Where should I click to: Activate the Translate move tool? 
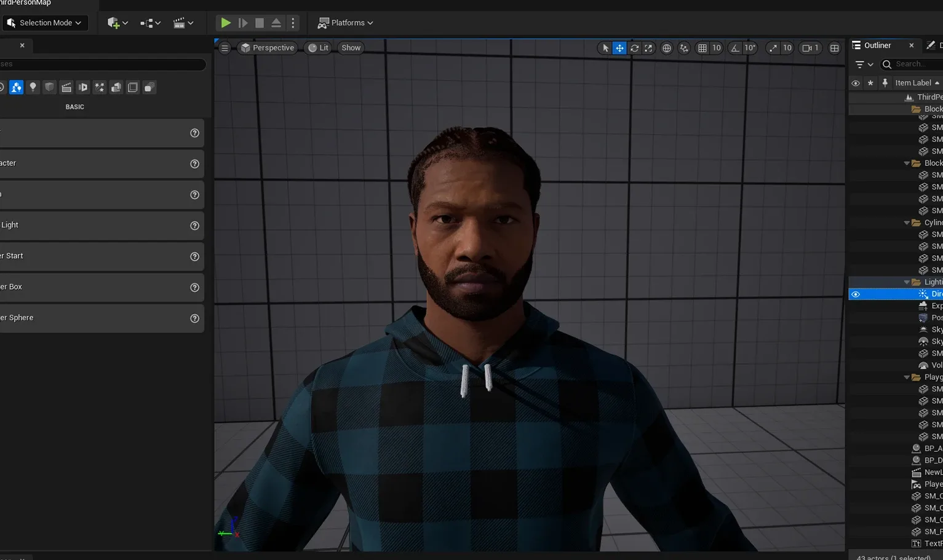(619, 48)
